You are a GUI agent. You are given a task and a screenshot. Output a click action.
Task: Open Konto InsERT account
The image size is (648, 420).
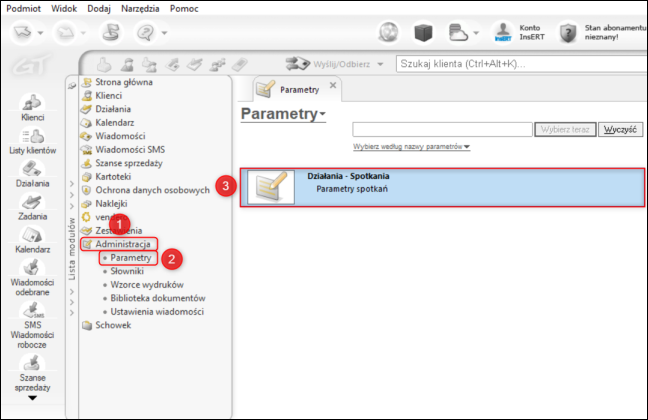point(520,32)
